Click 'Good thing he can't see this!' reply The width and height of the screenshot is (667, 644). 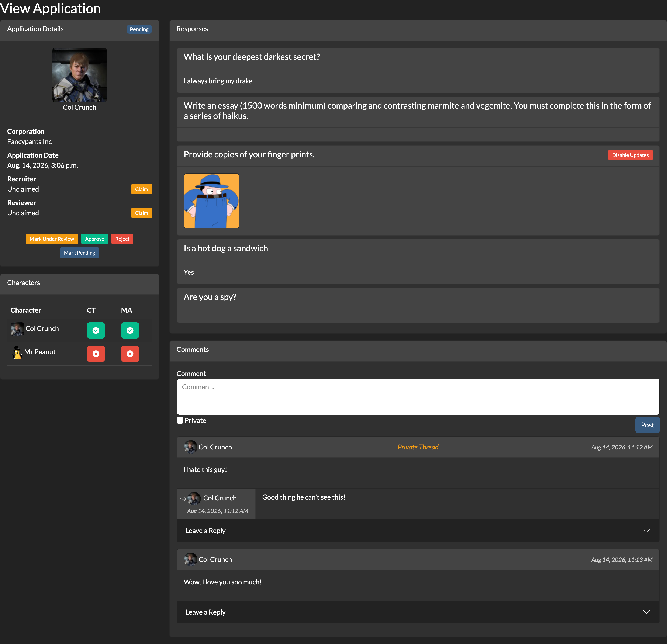point(304,497)
